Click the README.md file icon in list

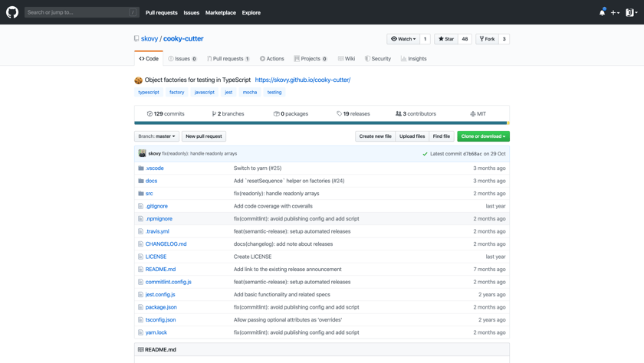click(x=141, y=270)
